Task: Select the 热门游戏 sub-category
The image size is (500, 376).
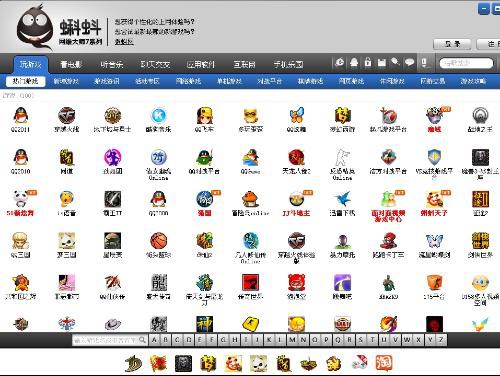Action: pos(25,81)
